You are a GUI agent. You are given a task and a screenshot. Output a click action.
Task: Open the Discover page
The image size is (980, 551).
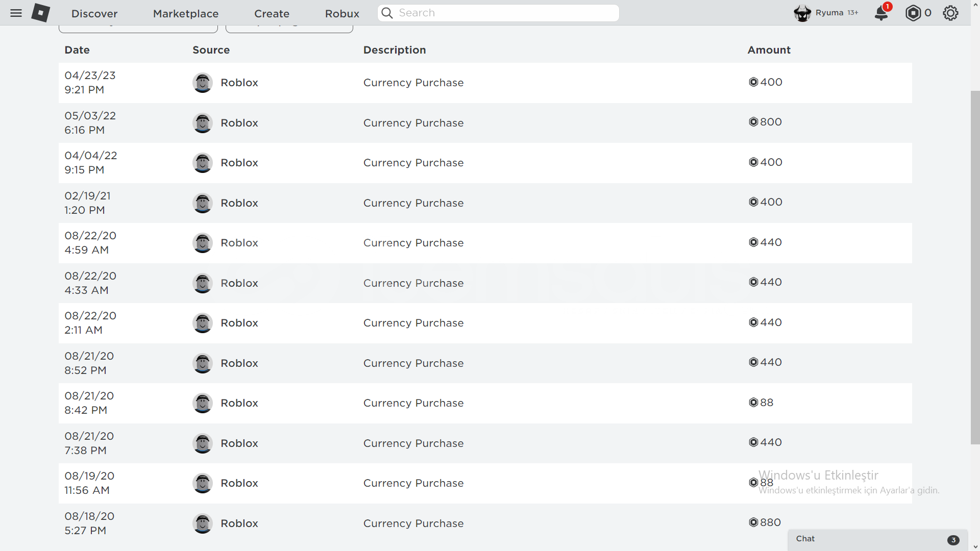(x=94, y=14)
